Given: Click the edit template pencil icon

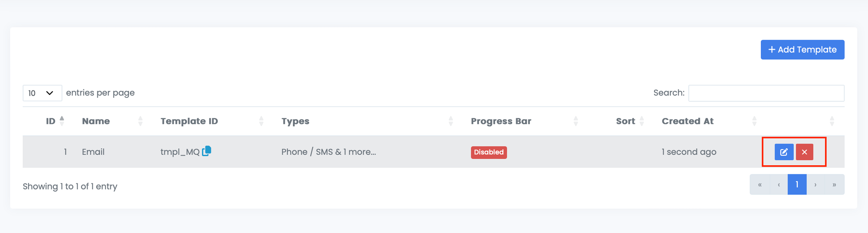Looking at the screenshot, I should point(784,152).
